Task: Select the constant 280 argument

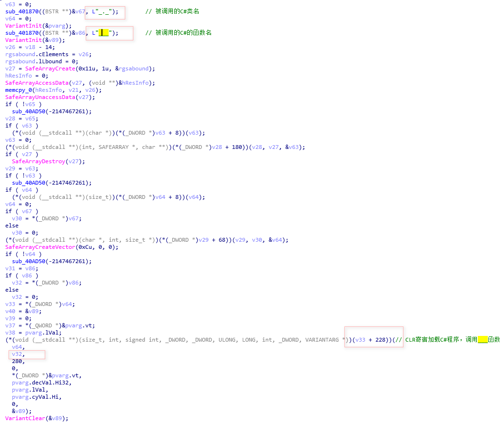Action: point(17,361)
